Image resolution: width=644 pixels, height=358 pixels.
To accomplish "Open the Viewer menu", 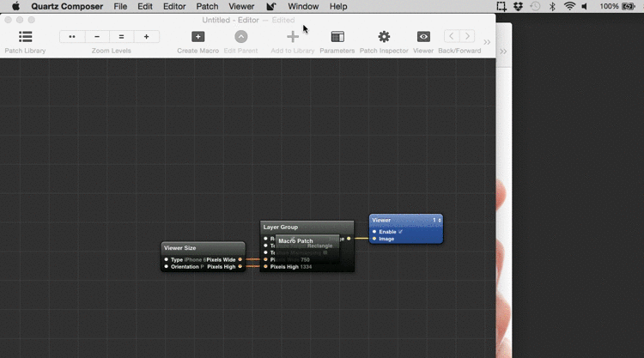I will click(241, 6).
